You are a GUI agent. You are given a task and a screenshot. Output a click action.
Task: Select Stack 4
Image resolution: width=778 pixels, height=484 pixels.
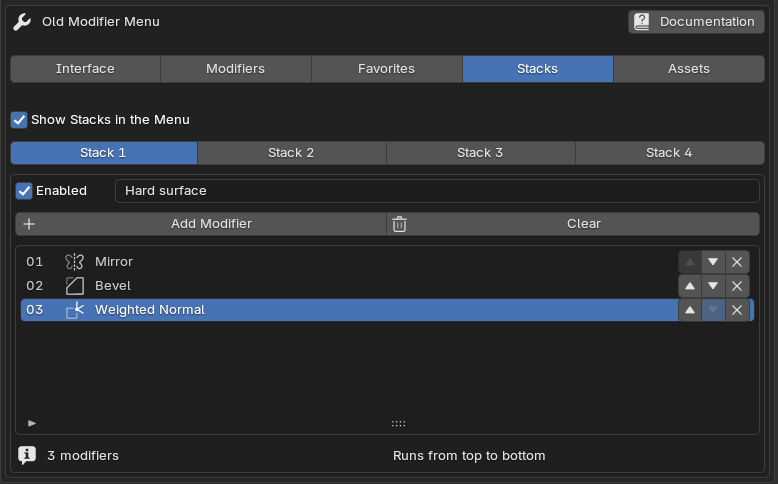coord(669,153)
